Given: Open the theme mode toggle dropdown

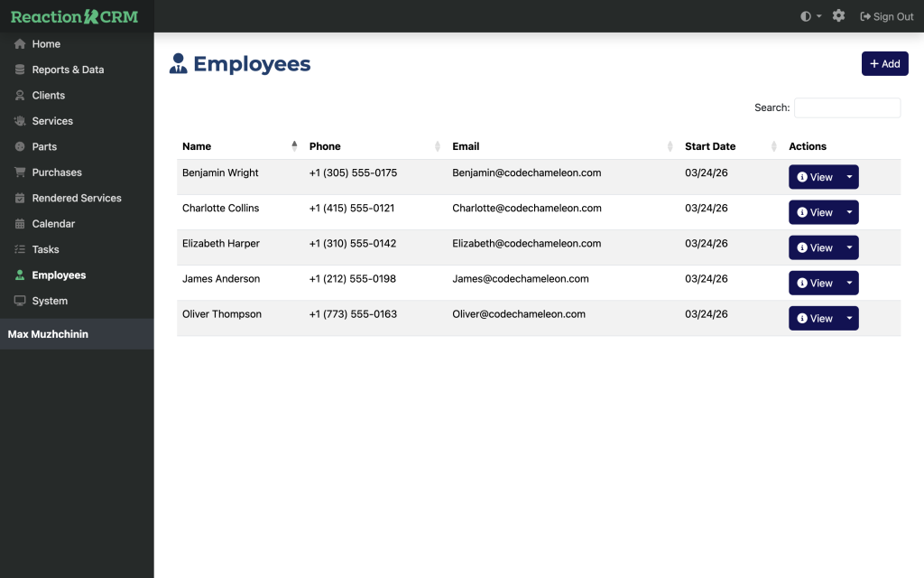Looking at the screenshot, I should 810,16.
